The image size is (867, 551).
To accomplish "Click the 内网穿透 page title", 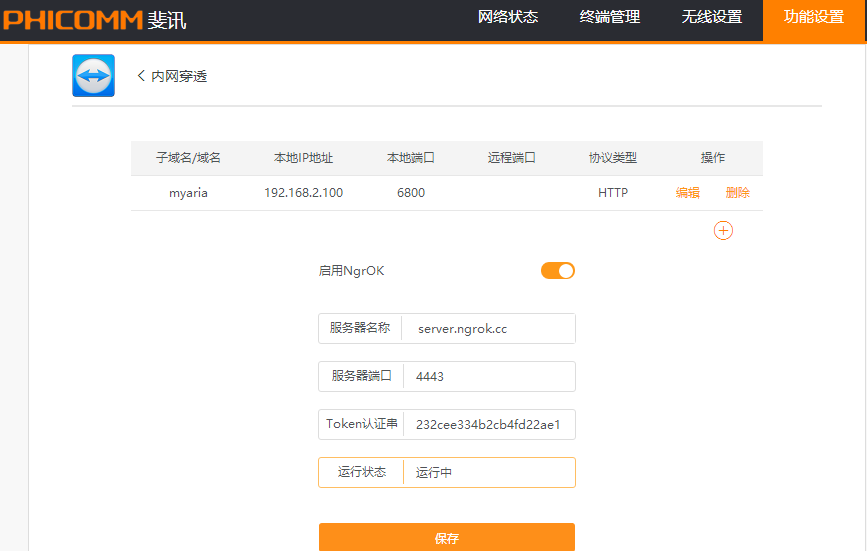I will (179, 76).
